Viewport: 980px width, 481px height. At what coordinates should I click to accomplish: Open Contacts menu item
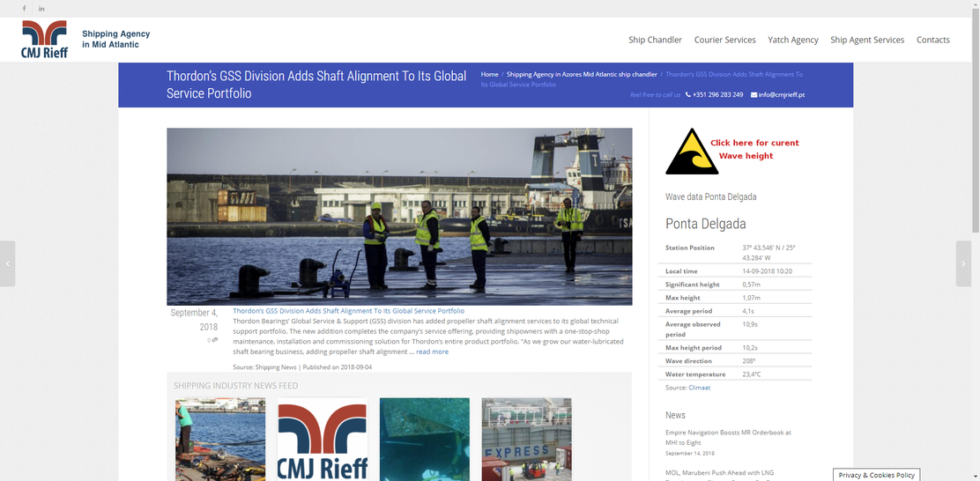pos(933,40)
